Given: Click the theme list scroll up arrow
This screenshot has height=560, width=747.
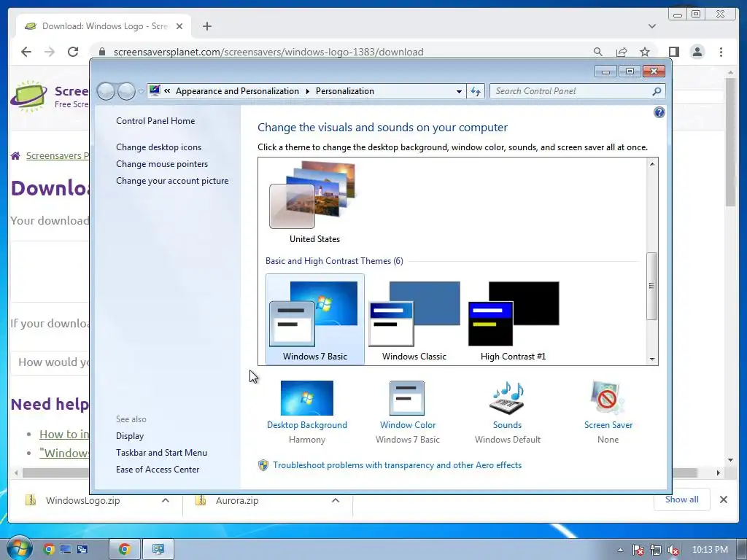Looking at the screenshot, I should point(652,164).
